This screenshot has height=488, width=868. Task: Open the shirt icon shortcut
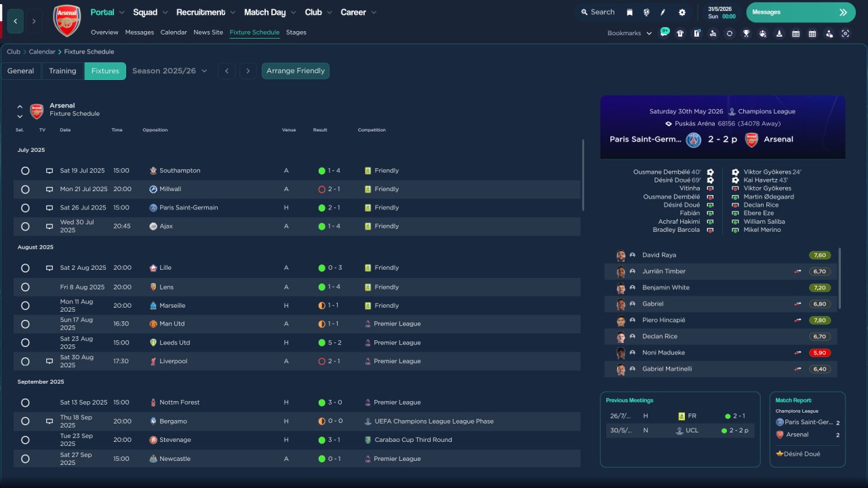(x=680, y=33)
